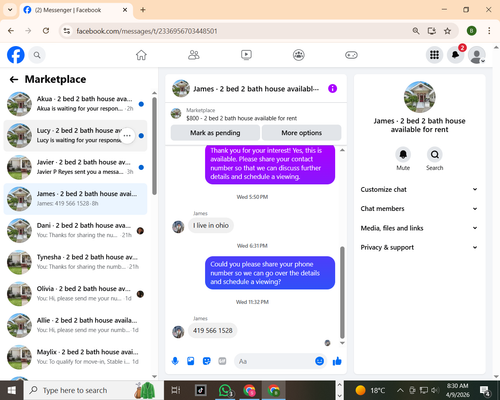Image resolution: width=500 pixels, height=400 pixels.
Task: Open Tynesha conversation
Action: tap(75, 262)
